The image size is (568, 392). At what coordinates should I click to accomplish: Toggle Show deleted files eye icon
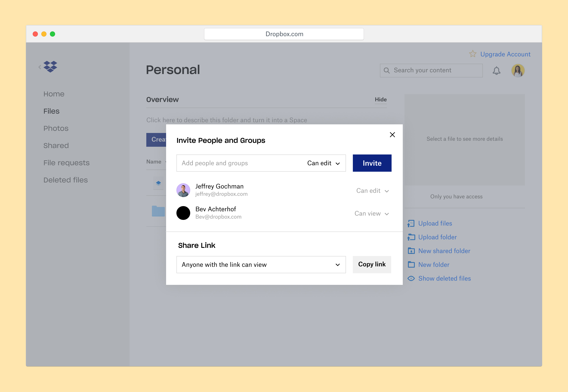[411, 278]
